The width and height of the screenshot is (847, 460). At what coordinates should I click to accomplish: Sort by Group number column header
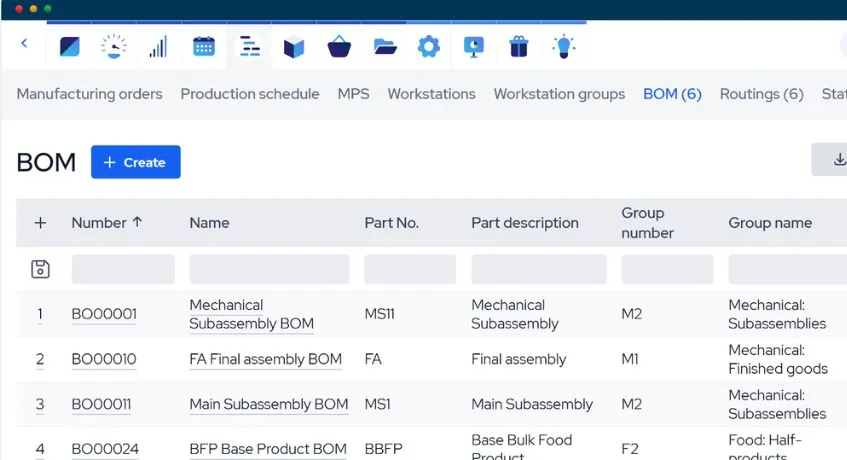[x=648, y=223]
